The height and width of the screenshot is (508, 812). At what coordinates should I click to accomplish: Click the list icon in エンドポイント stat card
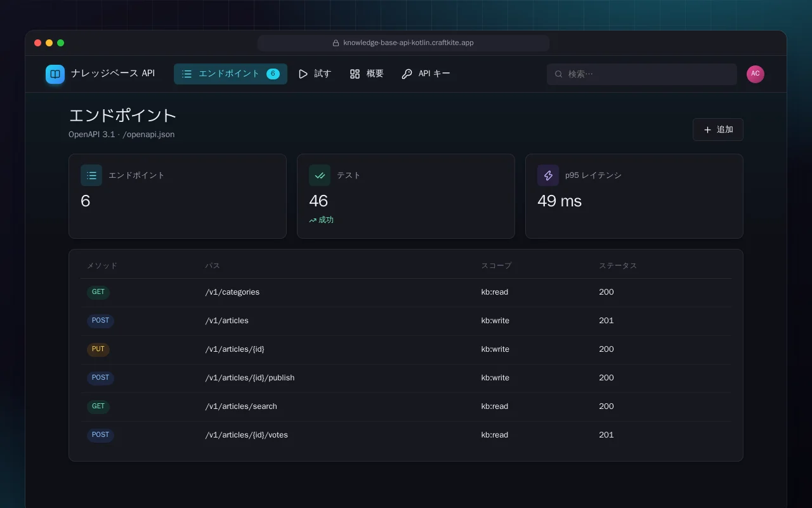[91, 175]
